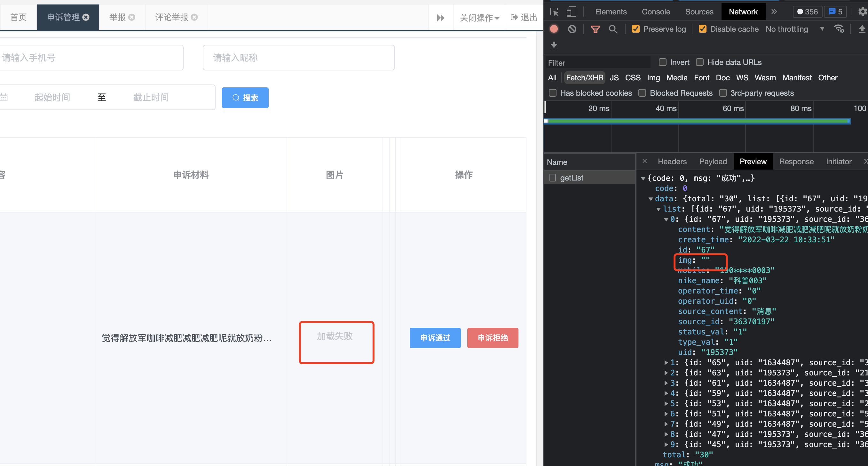Close the 申诉管理 tab
868x466 pixels.
(x=86, y=17)
